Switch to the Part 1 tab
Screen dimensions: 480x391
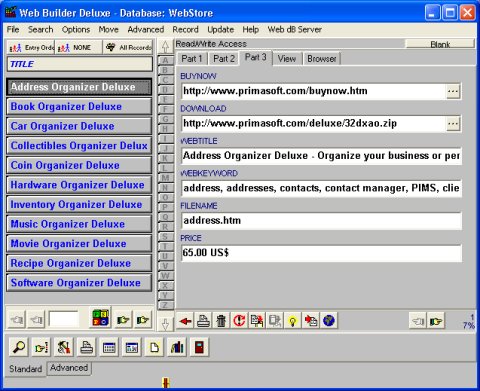click(x=192, y=59)
